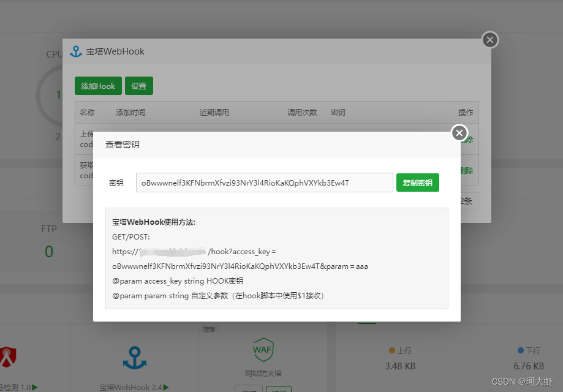Click the 操作 column header
The height and width of the screenshot is (392, 563).
(x=466, y=112)
